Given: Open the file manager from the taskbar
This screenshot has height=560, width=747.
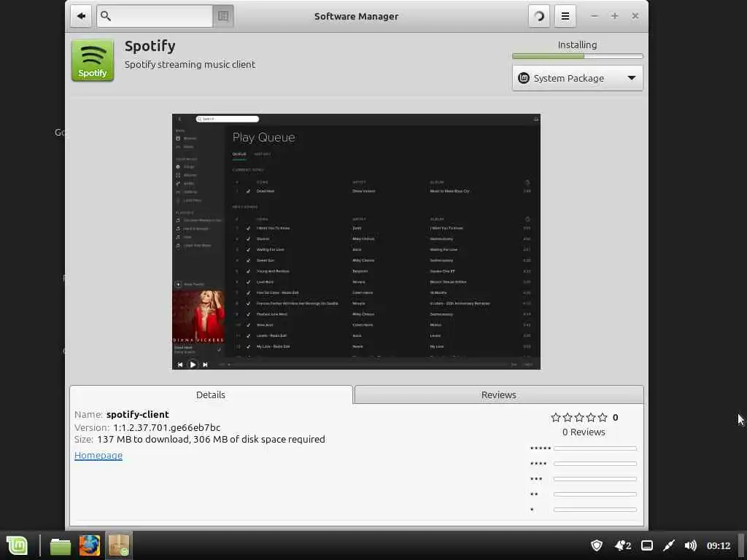Looking at the screenshot, I should 61,545.
